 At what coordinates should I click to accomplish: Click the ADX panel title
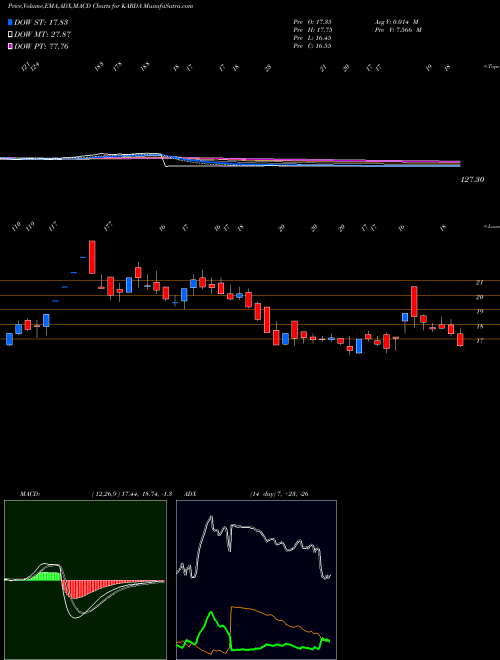pyautogui.click(x=191, y=494)
